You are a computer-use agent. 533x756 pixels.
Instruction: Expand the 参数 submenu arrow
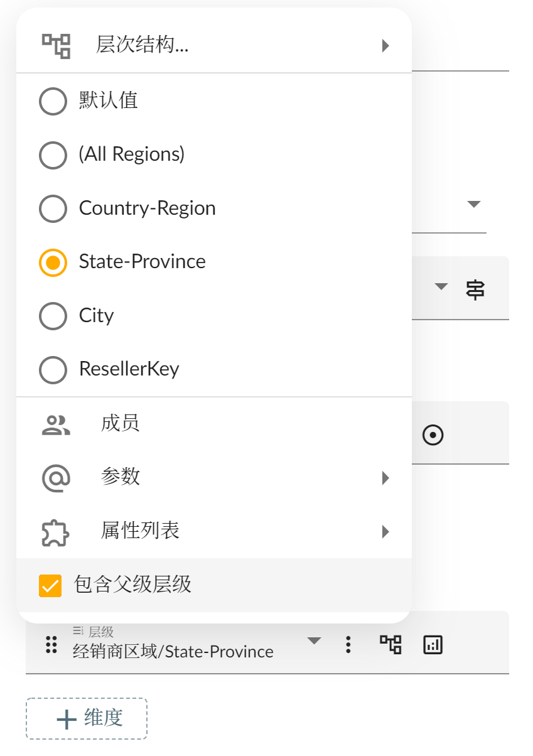(x=385, y=478)
